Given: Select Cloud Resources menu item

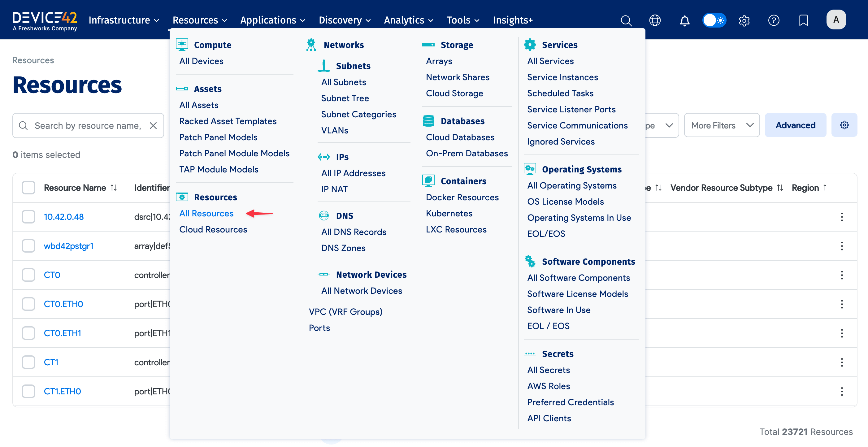Looking at the screenshot, I should click(x=213, y=229).
